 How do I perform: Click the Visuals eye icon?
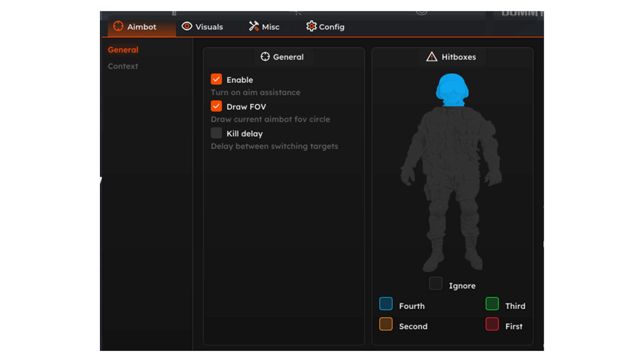tap(187, 26)
